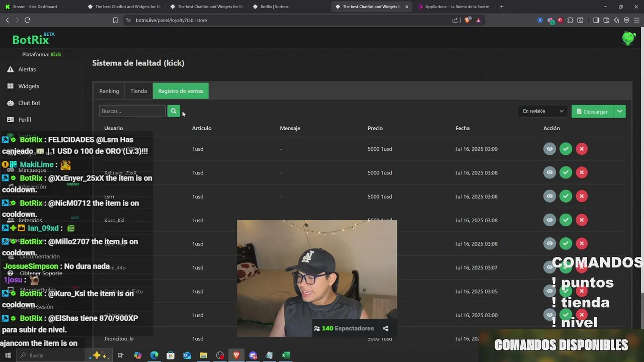This screenshot has width=644, height=362.
Task: Open File Explorer from the taskbar
Action: [203, 355]
